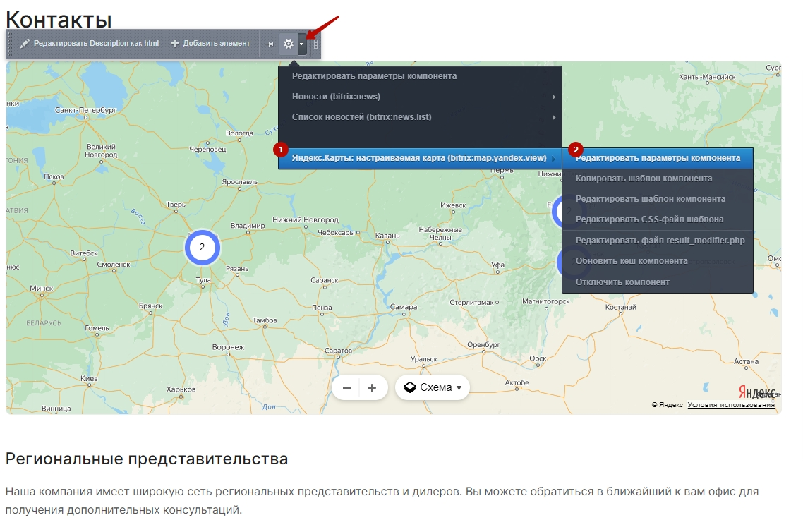Click Харьков city label on map

(181, 389)
